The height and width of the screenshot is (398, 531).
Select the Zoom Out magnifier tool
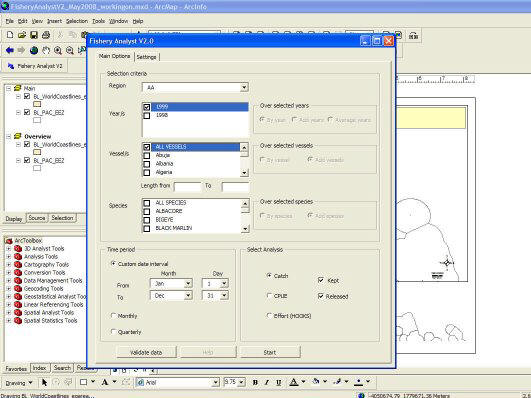(x=70, y=50)
